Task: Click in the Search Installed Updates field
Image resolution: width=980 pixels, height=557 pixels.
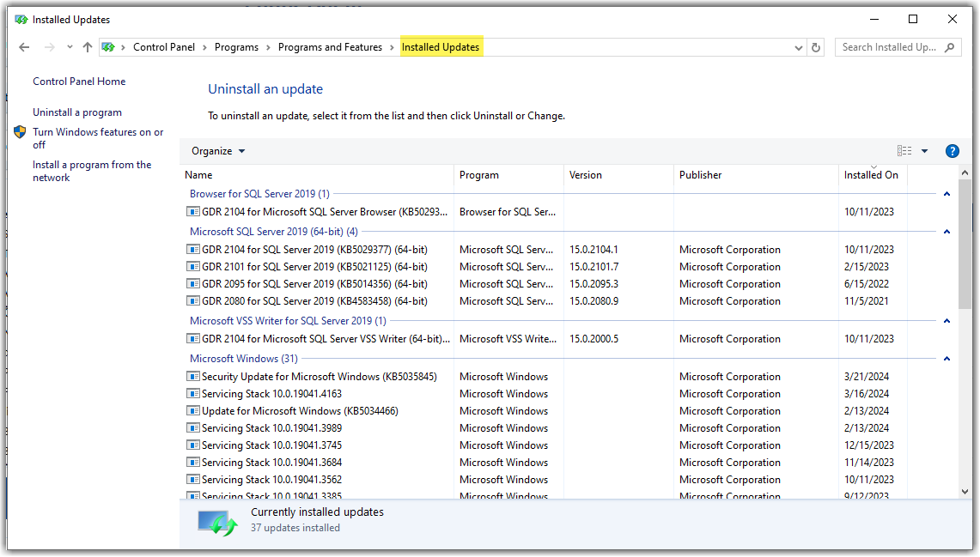Action: (x=889, y=47)
